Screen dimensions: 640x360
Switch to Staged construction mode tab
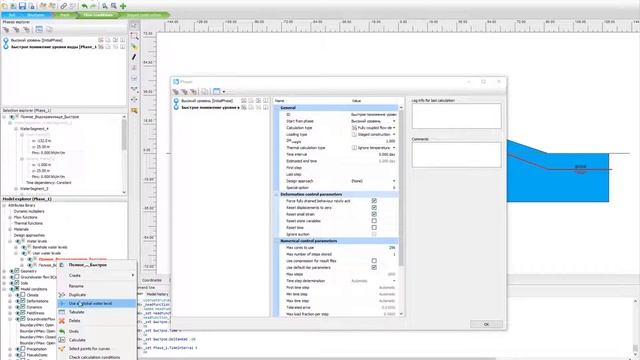coord(144,15)
